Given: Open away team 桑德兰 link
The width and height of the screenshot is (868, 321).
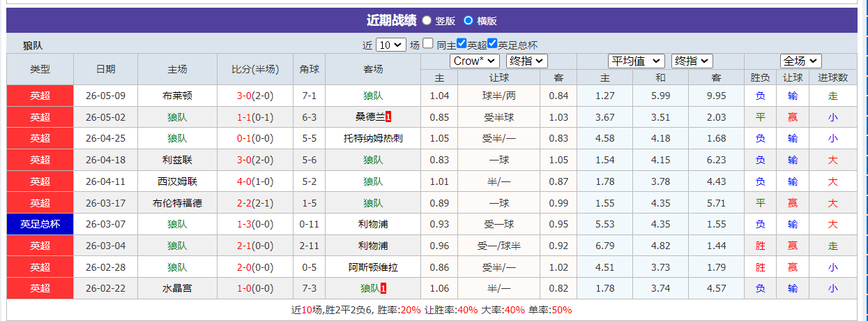Looking at the screenshot, I should 370,117.
